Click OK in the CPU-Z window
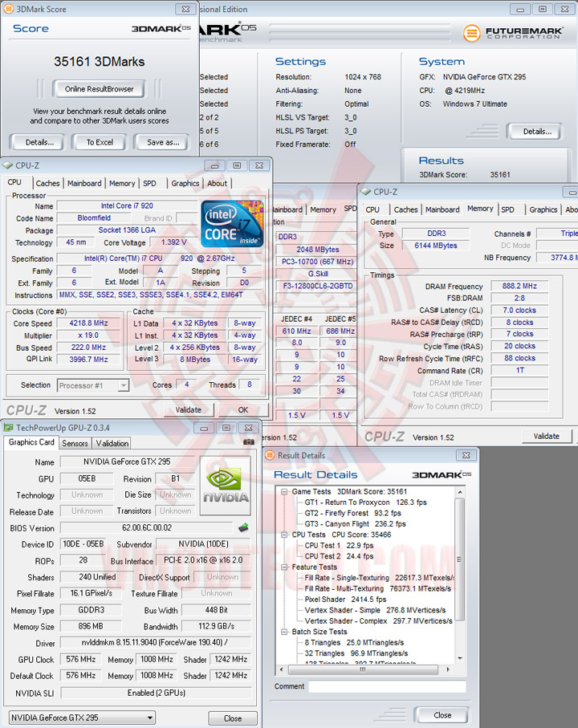 coord(242,410)
